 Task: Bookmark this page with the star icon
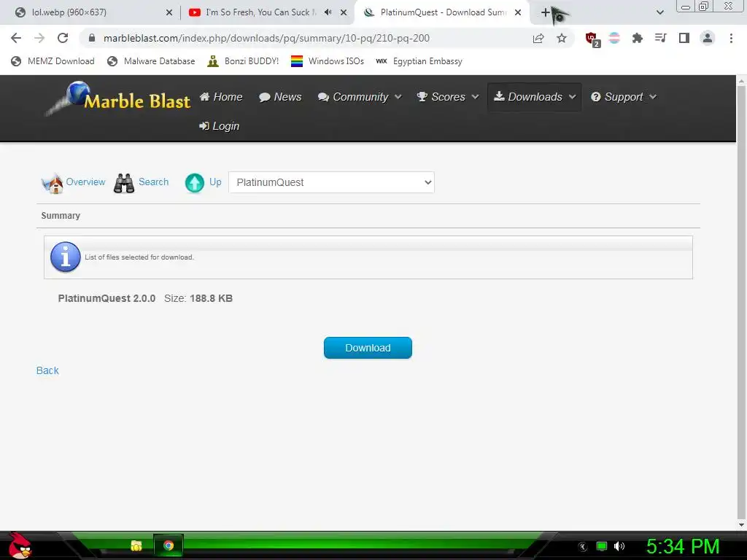tap(562, 38)
